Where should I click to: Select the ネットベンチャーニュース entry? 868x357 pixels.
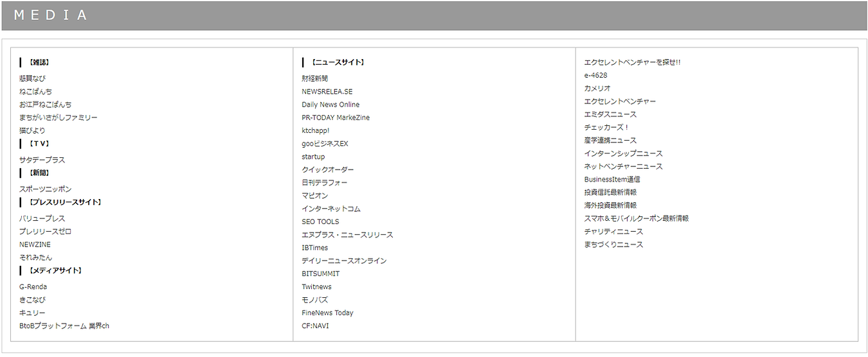tap(623, 166)
